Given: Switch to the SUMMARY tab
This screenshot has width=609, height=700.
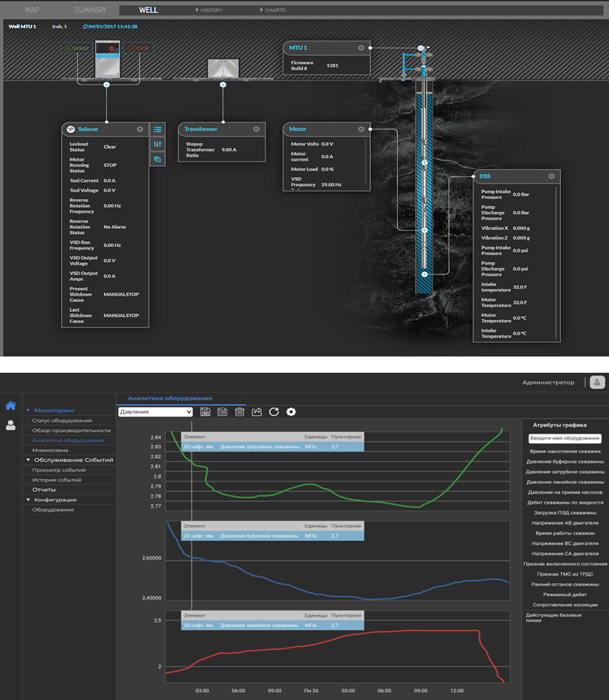Looking at the screenshot, I should click(x=90, y=11).
